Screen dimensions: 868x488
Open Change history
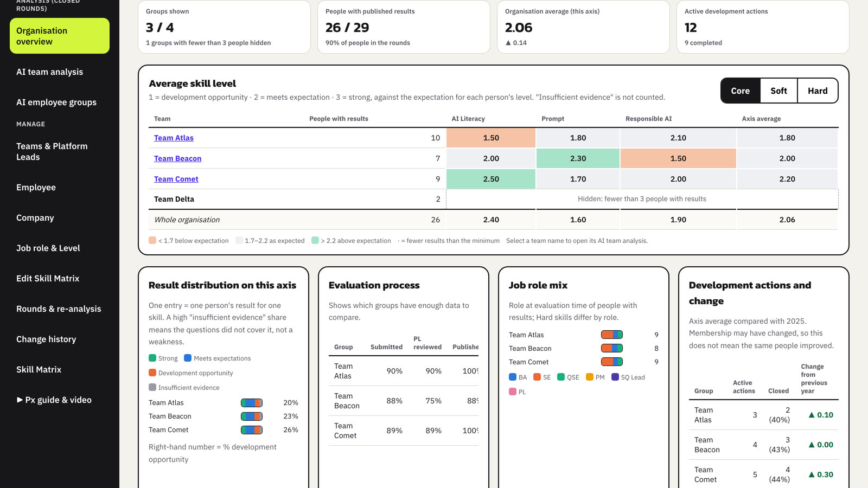pos(60,339)
